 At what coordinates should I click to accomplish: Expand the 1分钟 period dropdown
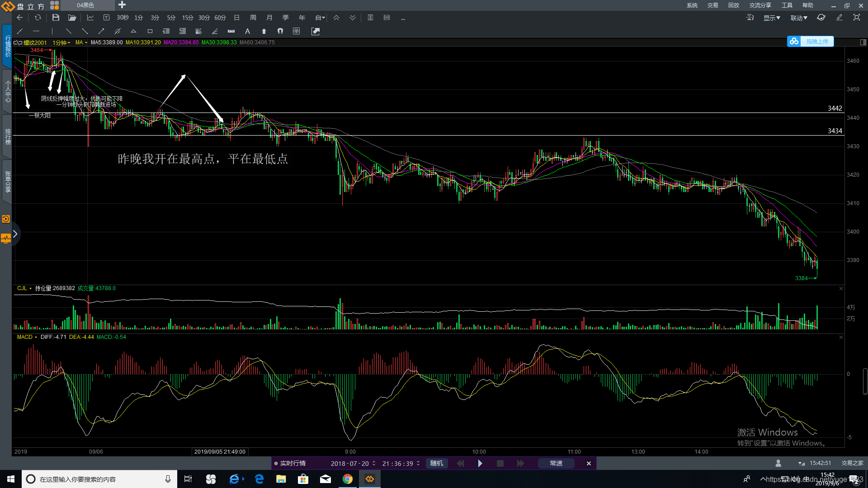click(x=61, y=42)
